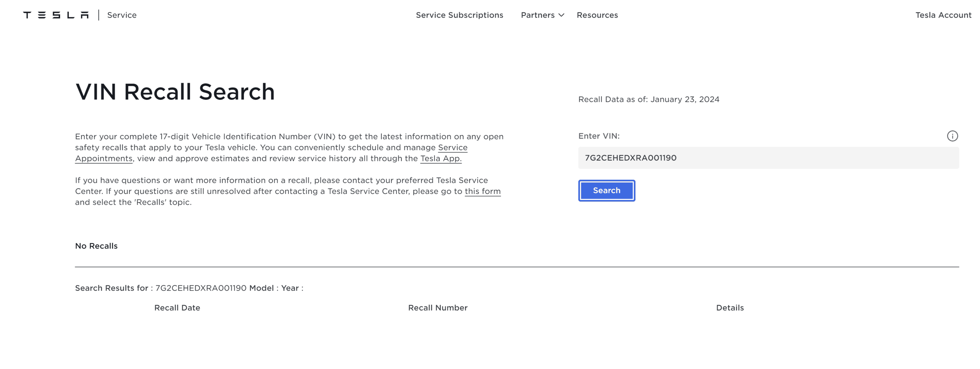The height and width of the screenshot is (369, 980).
Task: Click the VIN Recall Search heading
Action: click(175, 92)
